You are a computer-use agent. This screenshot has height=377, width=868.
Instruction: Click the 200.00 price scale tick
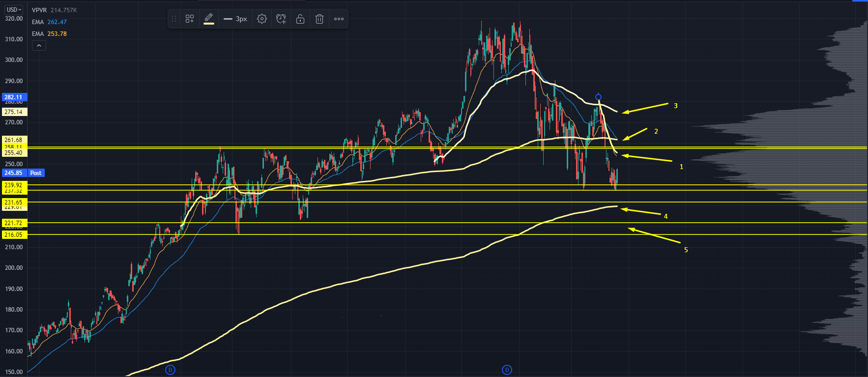tap(14, 268)
